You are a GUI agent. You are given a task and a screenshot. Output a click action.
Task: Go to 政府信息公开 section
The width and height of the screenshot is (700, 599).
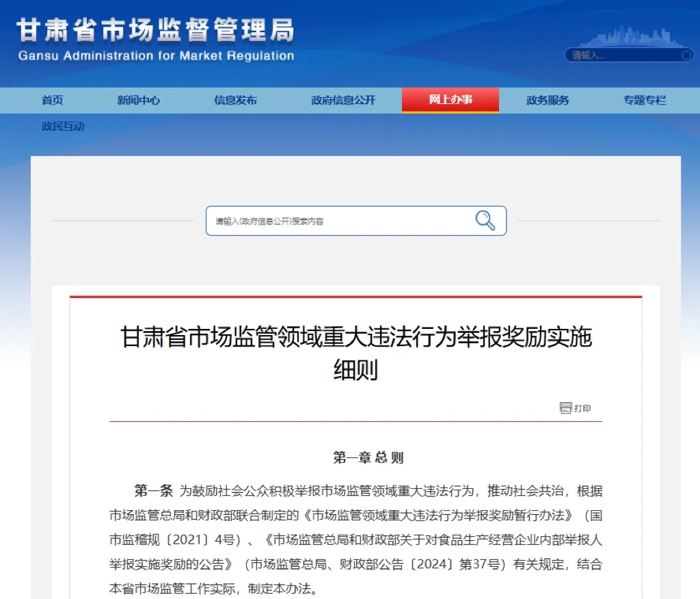(x=343, y=100)
